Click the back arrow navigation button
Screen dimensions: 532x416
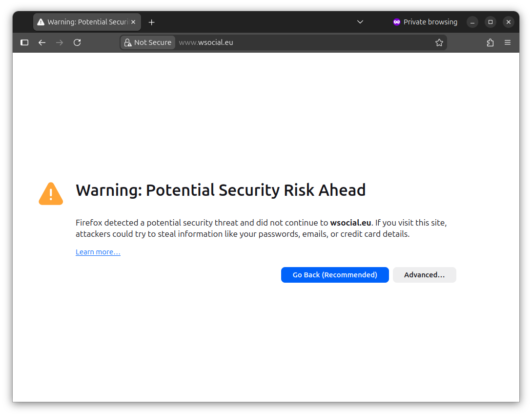pos(42,42)
